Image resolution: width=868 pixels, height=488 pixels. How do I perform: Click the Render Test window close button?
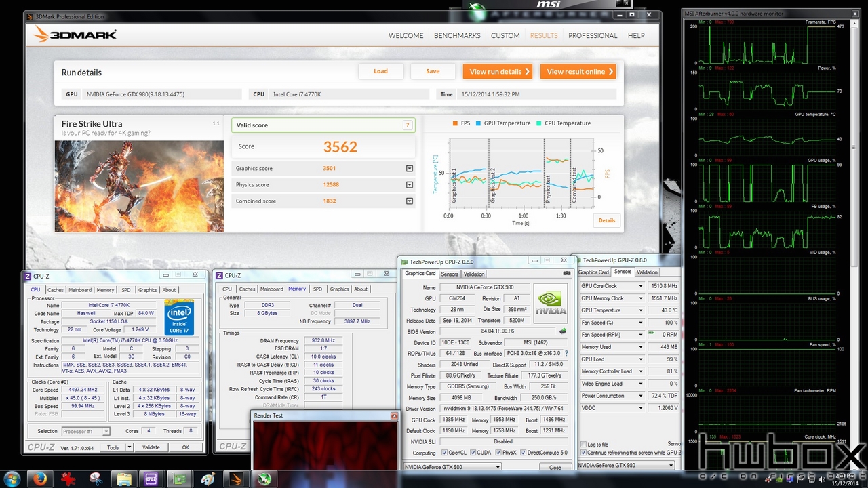pos(394,415)
